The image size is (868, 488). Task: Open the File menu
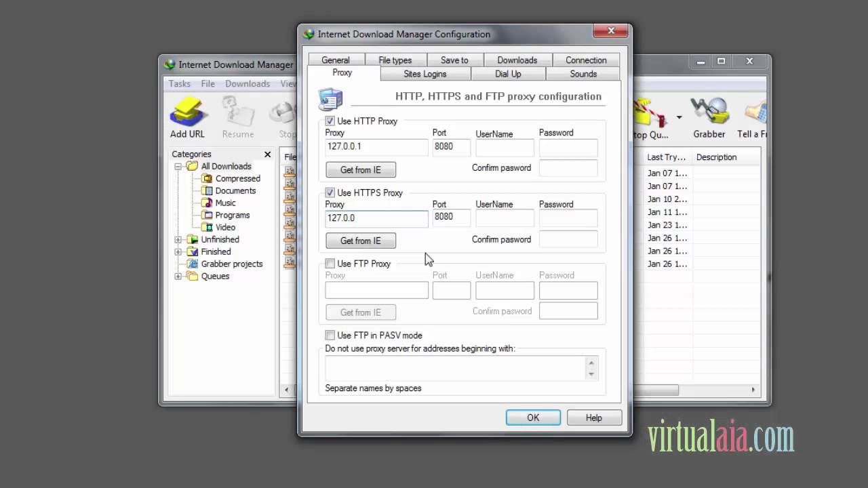[208, 83]
